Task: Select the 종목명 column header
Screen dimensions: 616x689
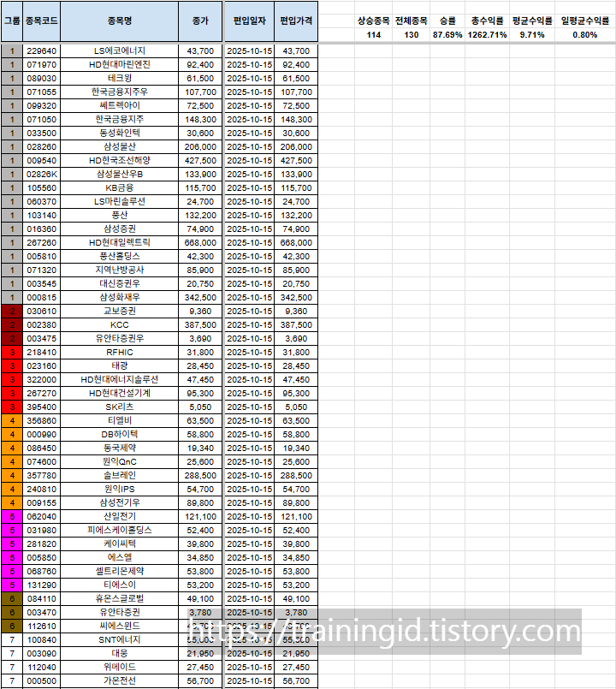Action: [x=120, y=21]
